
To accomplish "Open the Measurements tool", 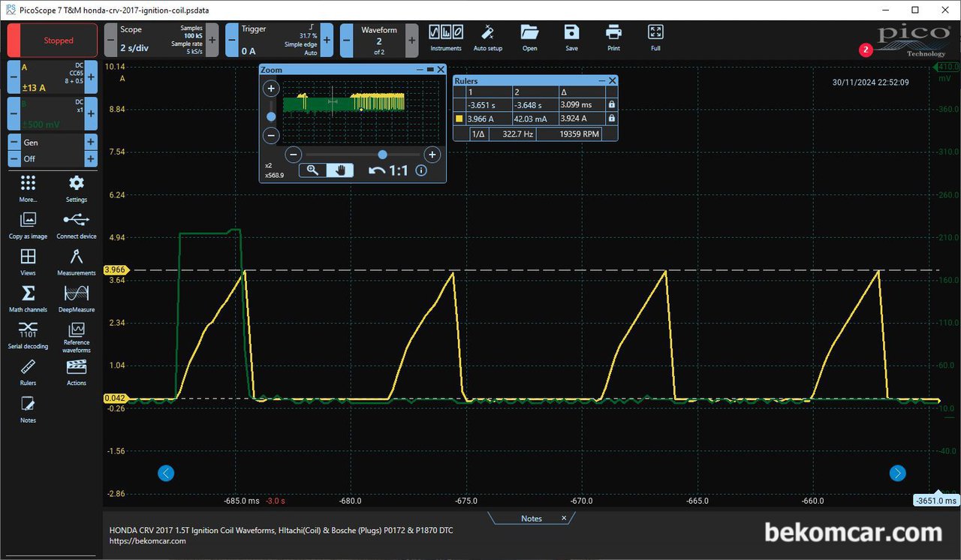I will tap(76, 262).
